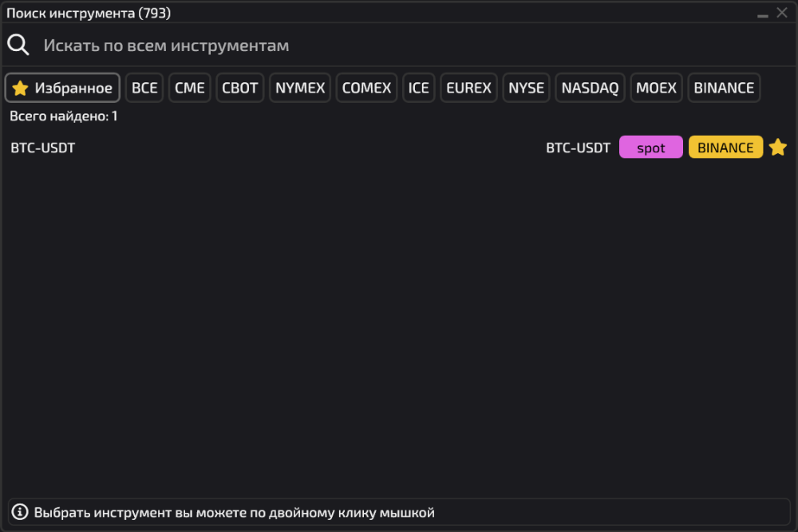Click the magnifying glass search icon

(x=18, y=45)
